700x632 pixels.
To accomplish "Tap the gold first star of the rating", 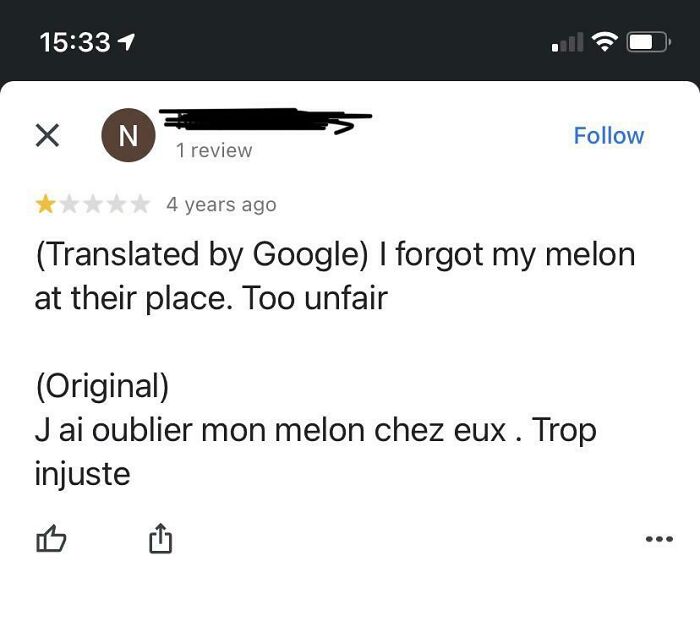I will coord(45,205).
